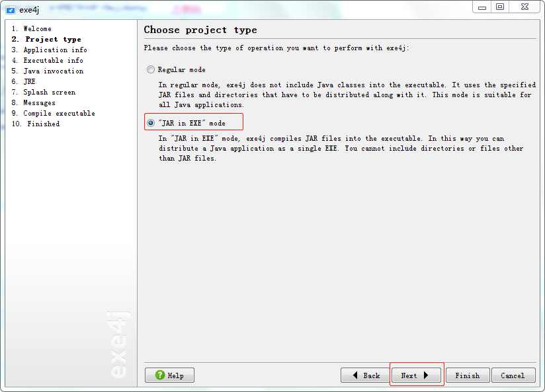Open step 5 Java invocation
The width and height of the screenshot is (545, 392).
47,71
